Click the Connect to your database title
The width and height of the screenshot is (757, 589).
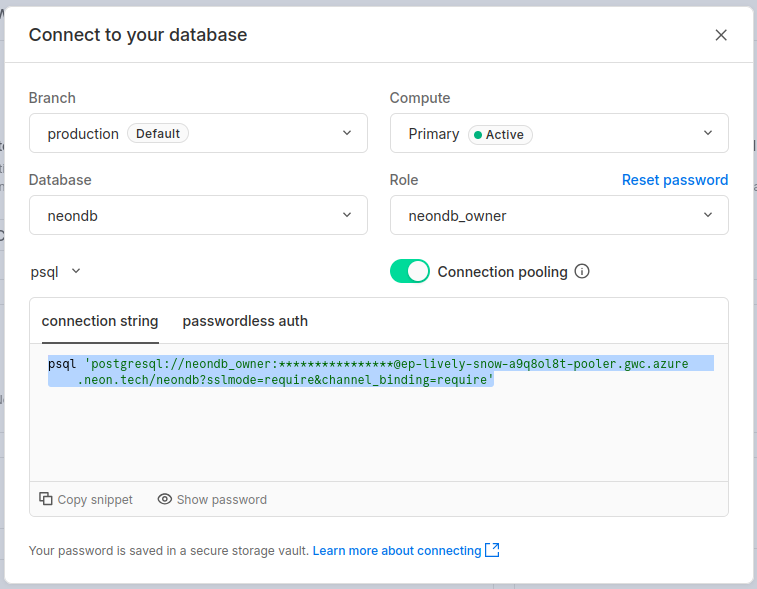138,35
